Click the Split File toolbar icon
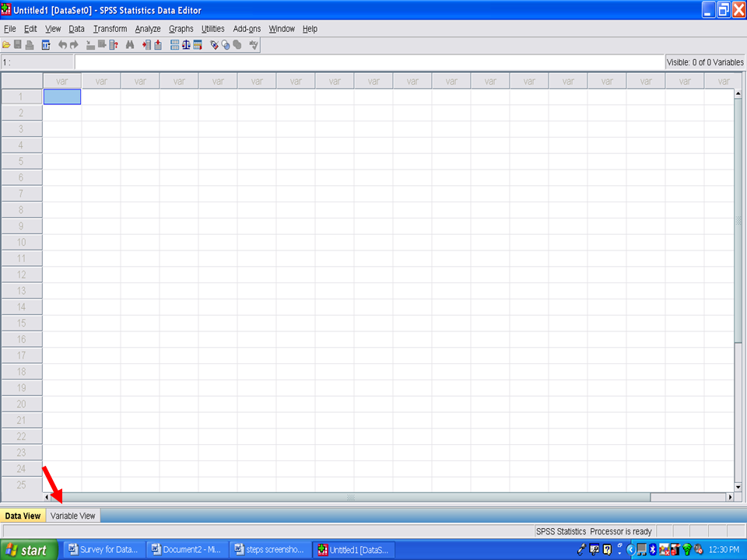Image resolution: width=747 pixels, height=560 pixels. coord(175,45)
